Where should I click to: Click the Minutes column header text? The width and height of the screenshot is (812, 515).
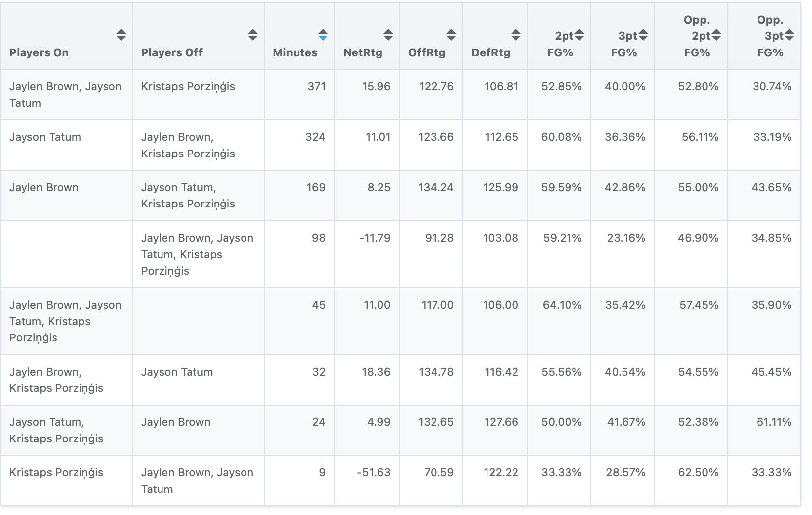tap(295, 52)
